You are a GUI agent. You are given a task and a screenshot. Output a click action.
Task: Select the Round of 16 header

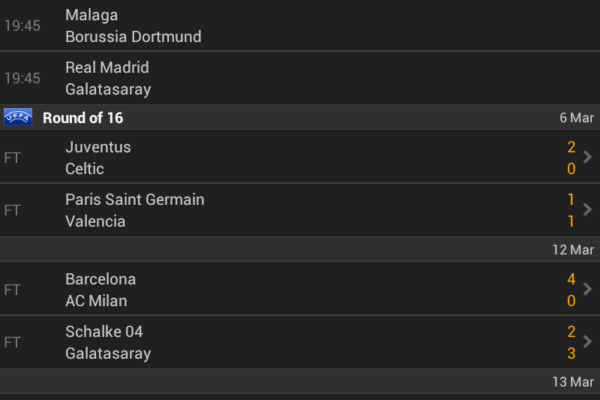[x=83, y=118]
